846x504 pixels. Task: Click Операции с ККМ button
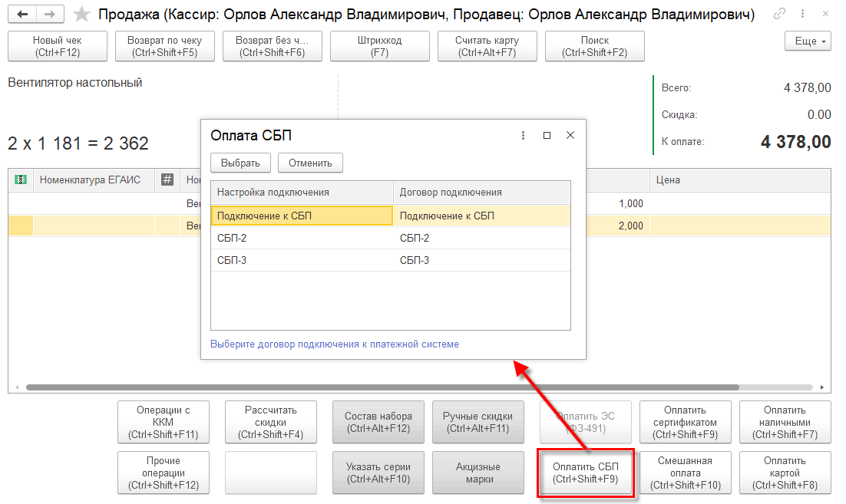tap(163, 422)
